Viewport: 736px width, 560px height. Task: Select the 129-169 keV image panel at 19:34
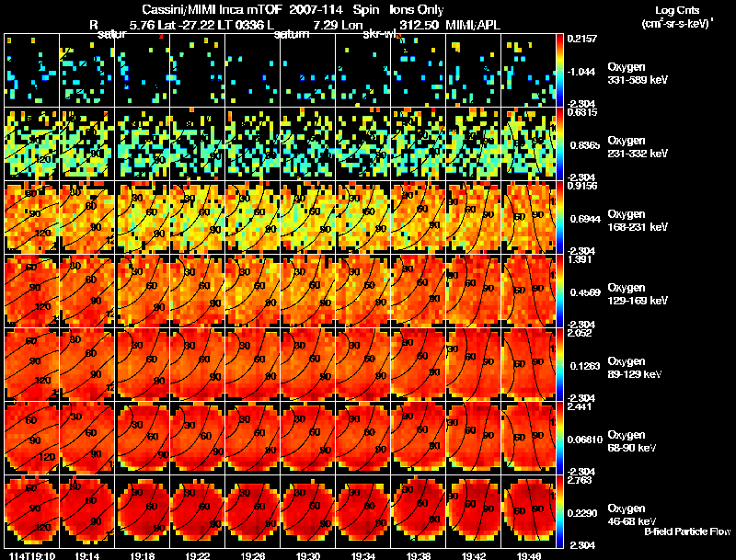click(x=362, y=291)
